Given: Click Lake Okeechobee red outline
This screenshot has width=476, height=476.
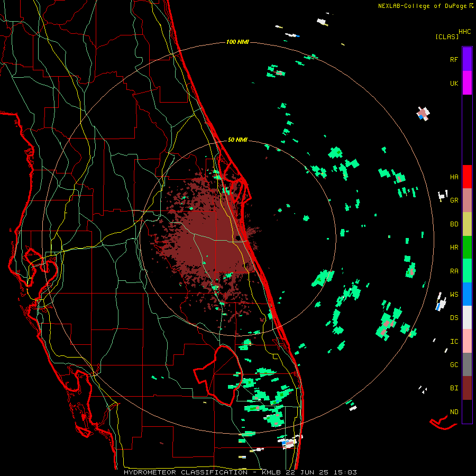Looking at the screenshot, I should click(x=218, y=375).
